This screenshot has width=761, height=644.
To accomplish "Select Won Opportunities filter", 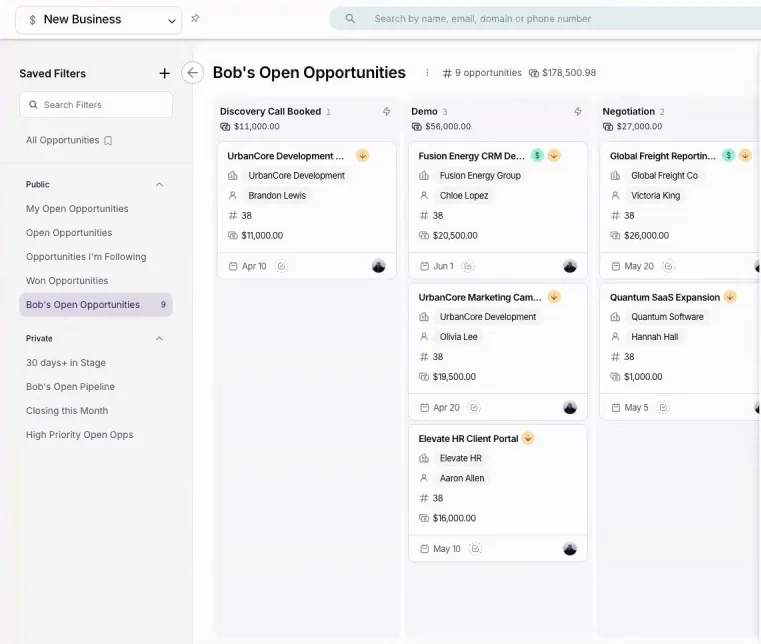I will pyautogui.click(x=67, y=281).
